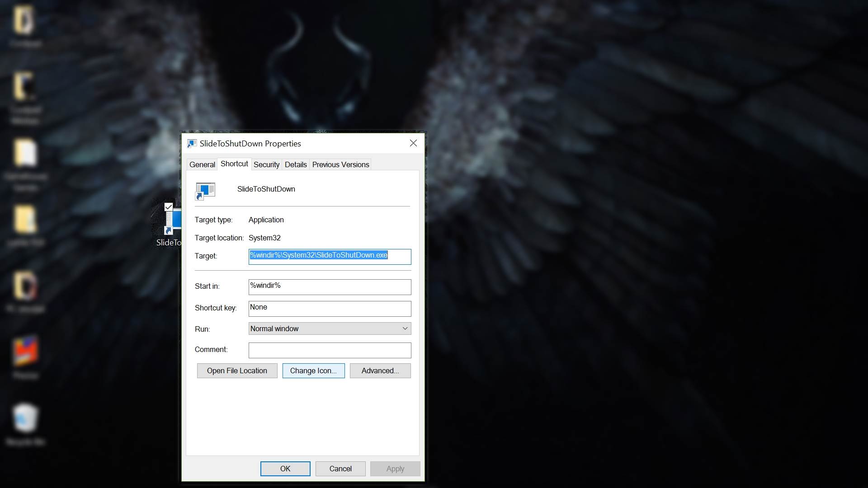Screen dimensions: 868x488
Task: Click the title bar Properties window icon
Action: click(x=192, y=144)
